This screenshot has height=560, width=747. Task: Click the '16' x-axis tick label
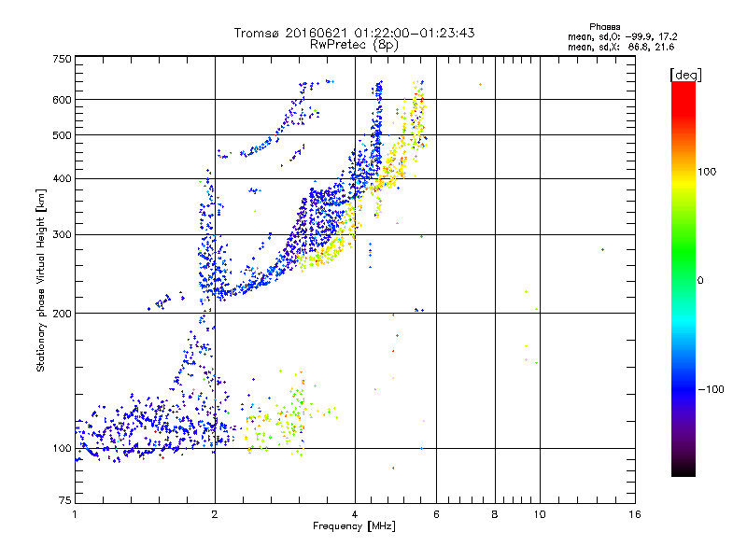coord(635,514)
